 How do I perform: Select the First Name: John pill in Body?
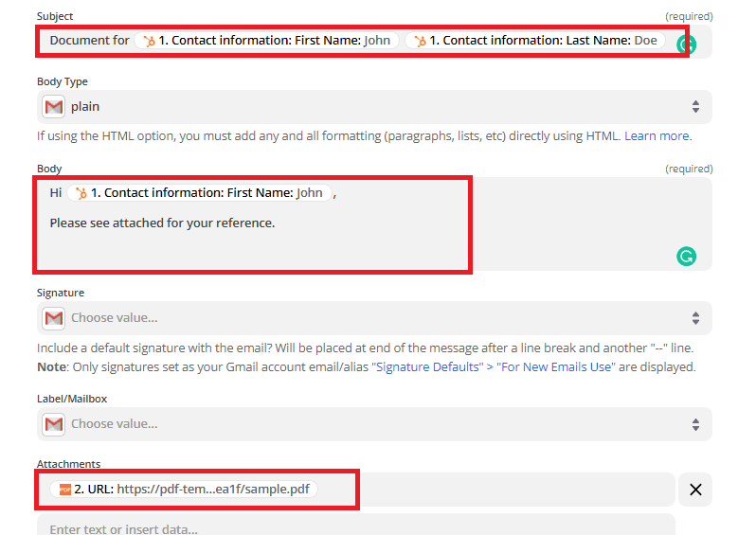(199, 193)
